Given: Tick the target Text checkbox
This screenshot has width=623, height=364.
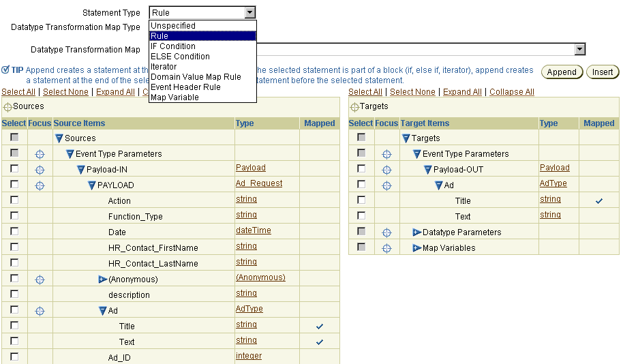Looking at the screenshot, I should coord(361,215).
